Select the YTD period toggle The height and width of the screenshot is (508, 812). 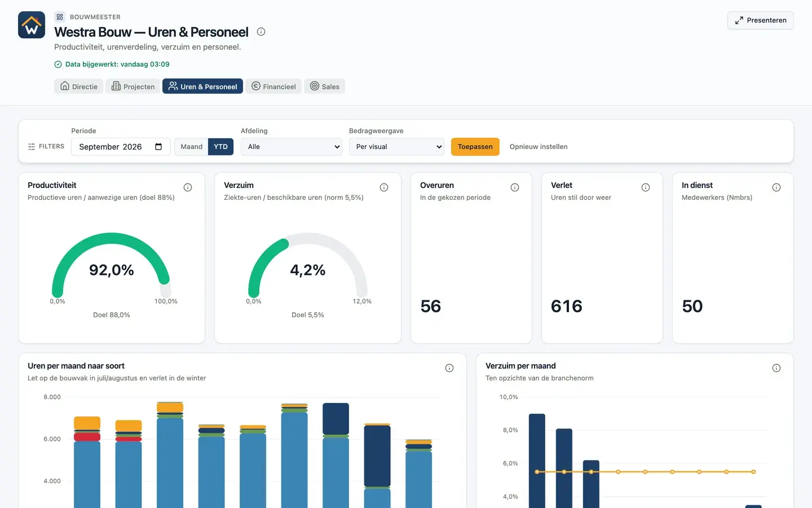point(220,147)
